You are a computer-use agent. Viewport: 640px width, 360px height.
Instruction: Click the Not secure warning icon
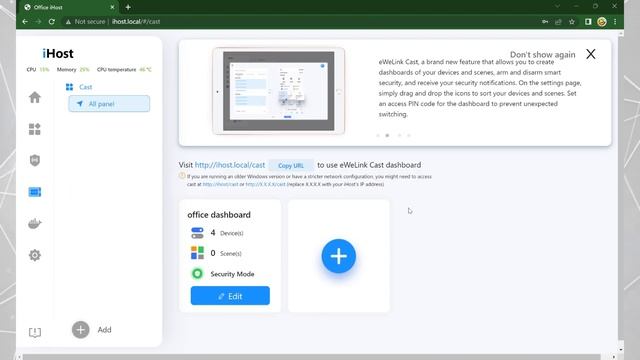pyautogui.click(x=68, y=22)
